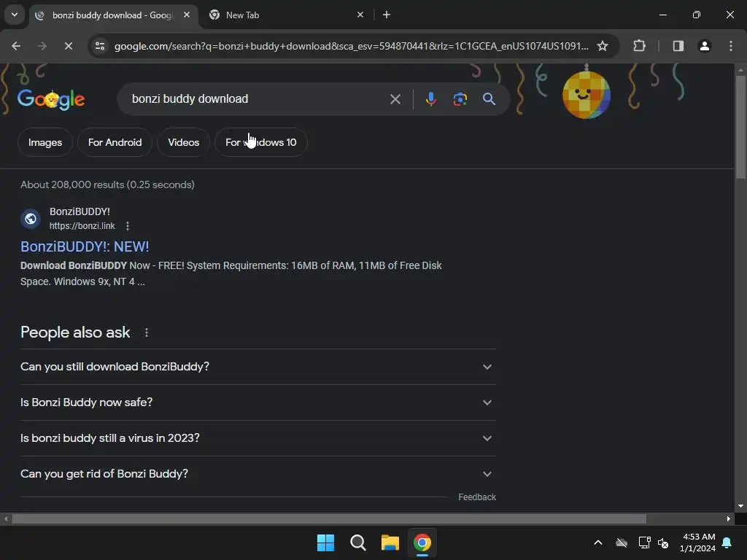Open Windows taskbar search
747x560 pixels.
[x=357, y=542]
